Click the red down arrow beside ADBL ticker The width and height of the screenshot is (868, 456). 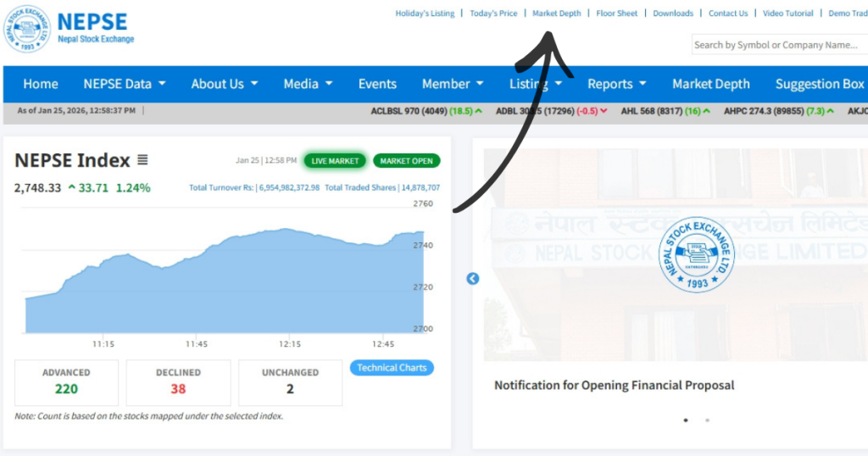tap(604, 111)
